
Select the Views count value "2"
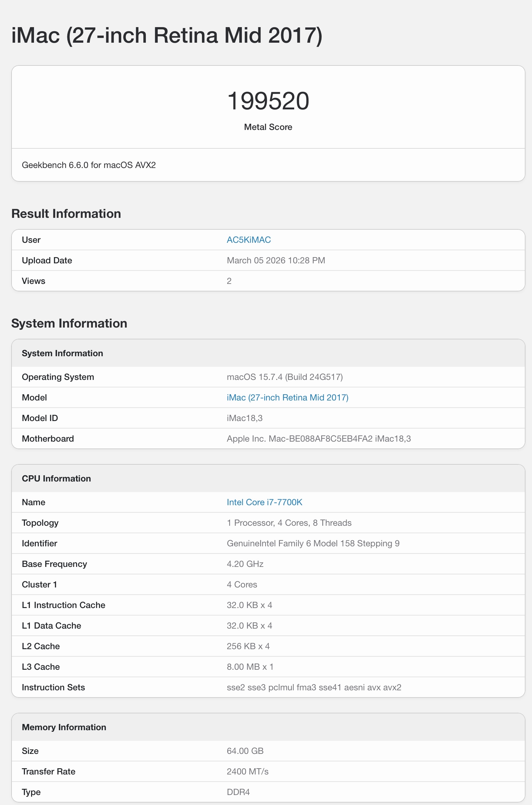229,281
